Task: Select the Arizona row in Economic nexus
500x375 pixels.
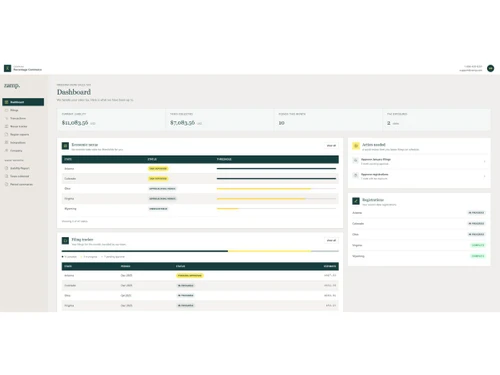Action: tap(200, 169)
